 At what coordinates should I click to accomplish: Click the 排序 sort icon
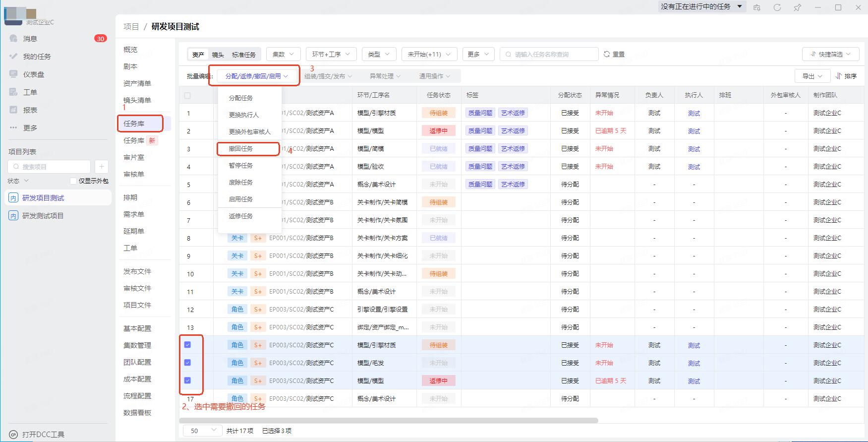(x=839, y=76)
